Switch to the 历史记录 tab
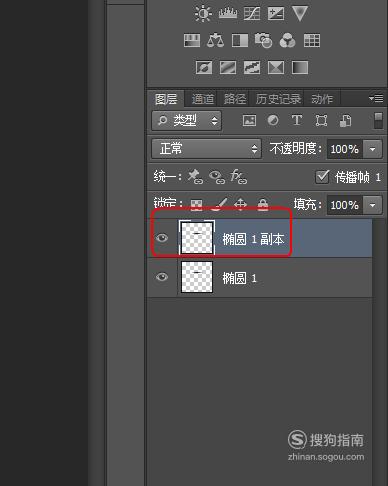 click(x=278, y=99)
